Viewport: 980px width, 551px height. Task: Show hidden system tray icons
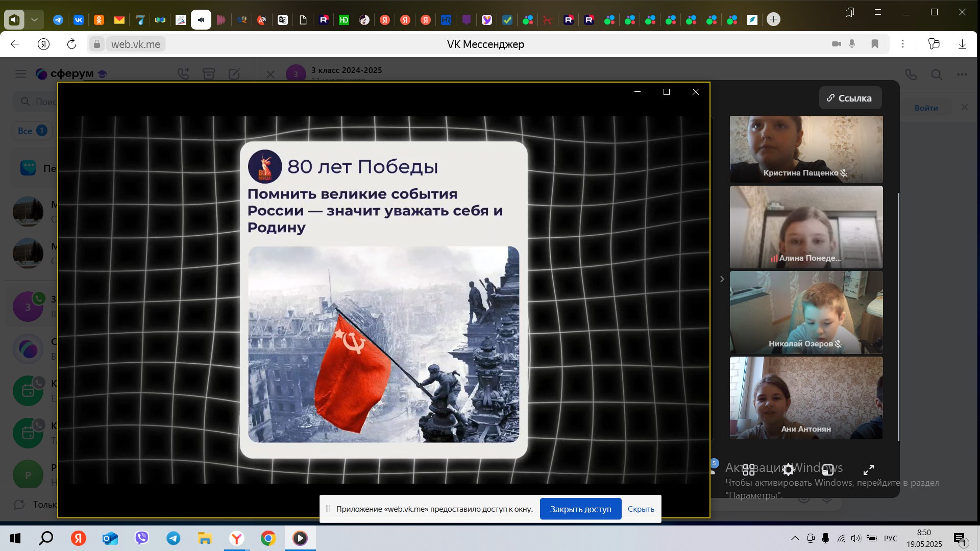click(x=795, y=538)
